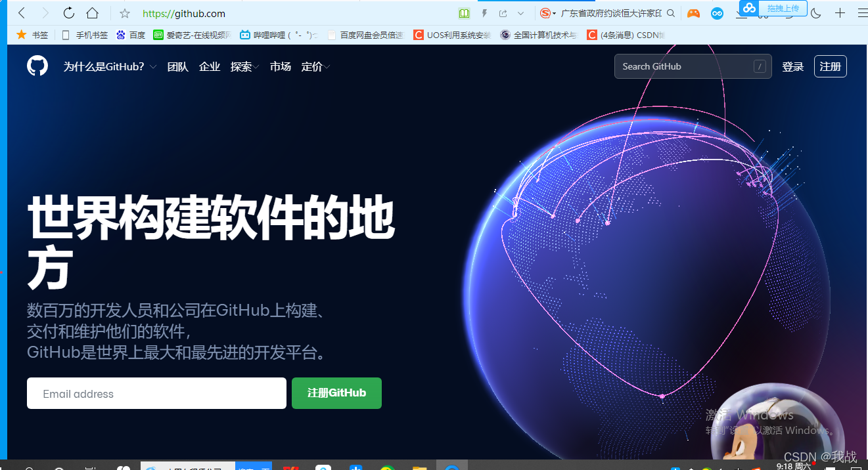Click the lightning speed mode icon
Viewport: 868px width, 470px height.
coord(485,13)
